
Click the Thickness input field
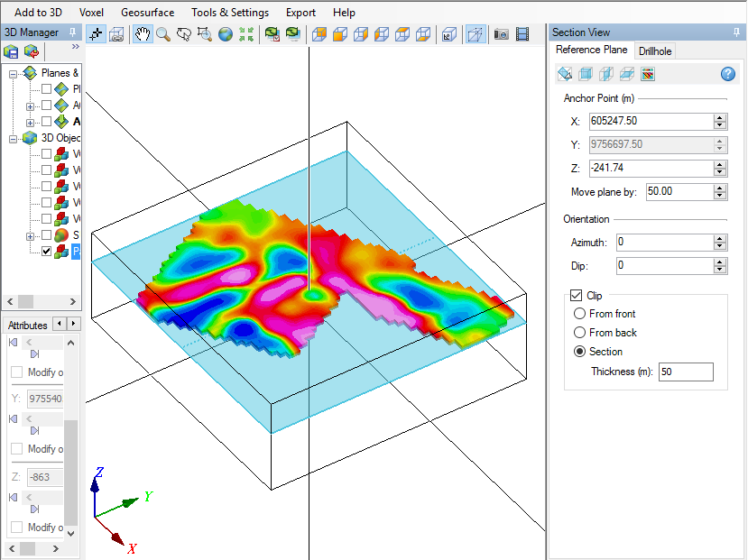[686, 372]
